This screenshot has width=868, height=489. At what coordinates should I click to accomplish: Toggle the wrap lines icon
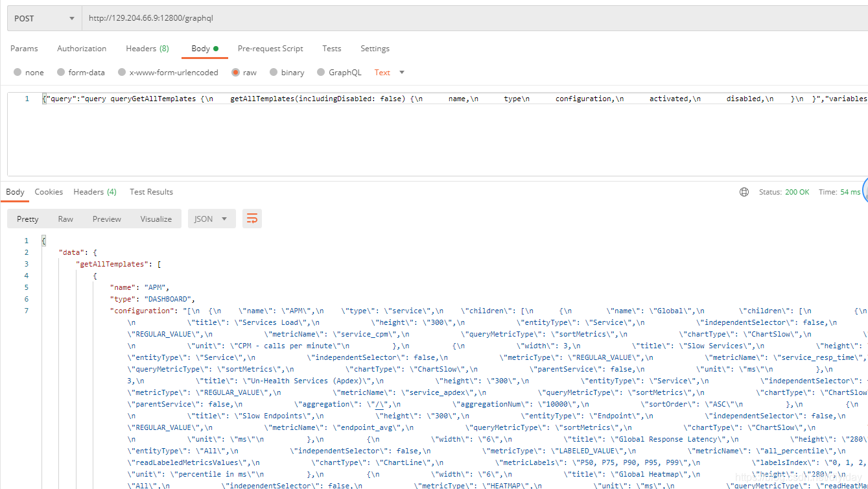[252, 219]
